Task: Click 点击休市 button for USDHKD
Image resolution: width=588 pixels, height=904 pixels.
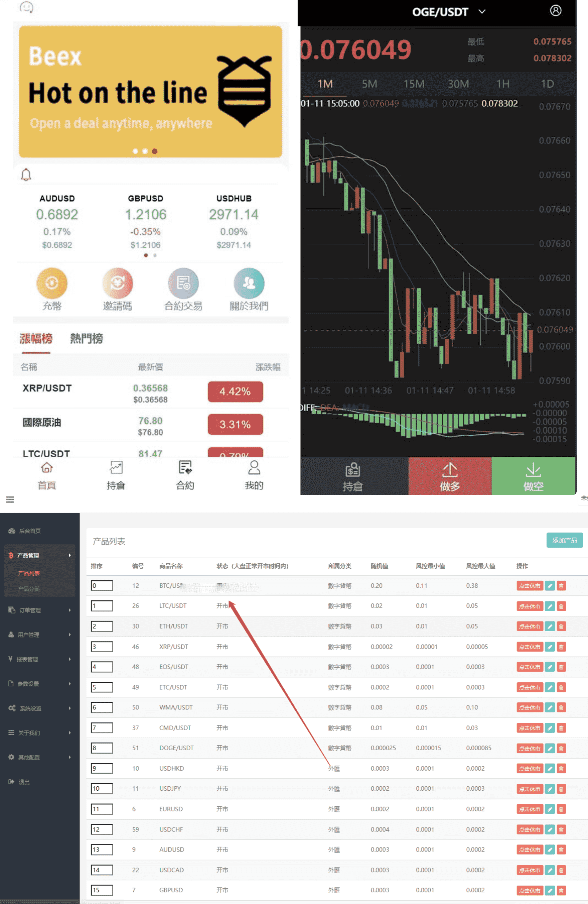Action: [x=530, y=768]
